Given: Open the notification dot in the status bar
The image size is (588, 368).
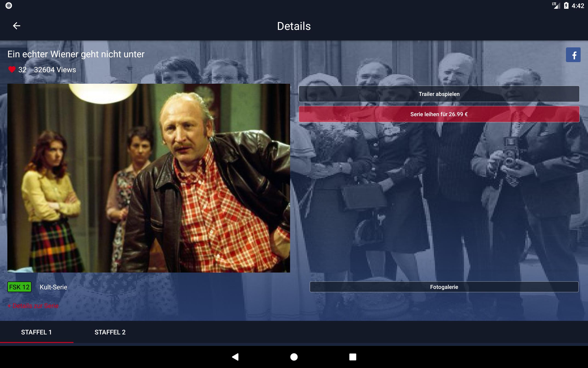Looking at the screenshot, I should click(x=9, y=6).
